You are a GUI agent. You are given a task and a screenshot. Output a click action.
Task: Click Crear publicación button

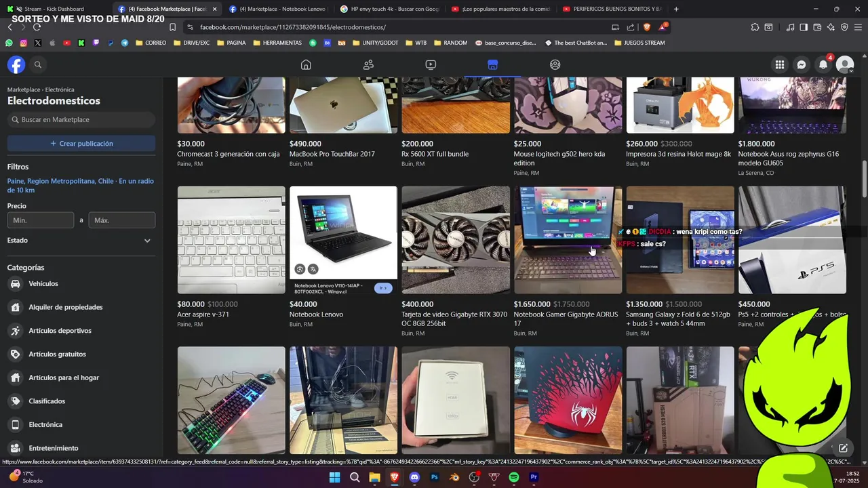tap(81, 144)
